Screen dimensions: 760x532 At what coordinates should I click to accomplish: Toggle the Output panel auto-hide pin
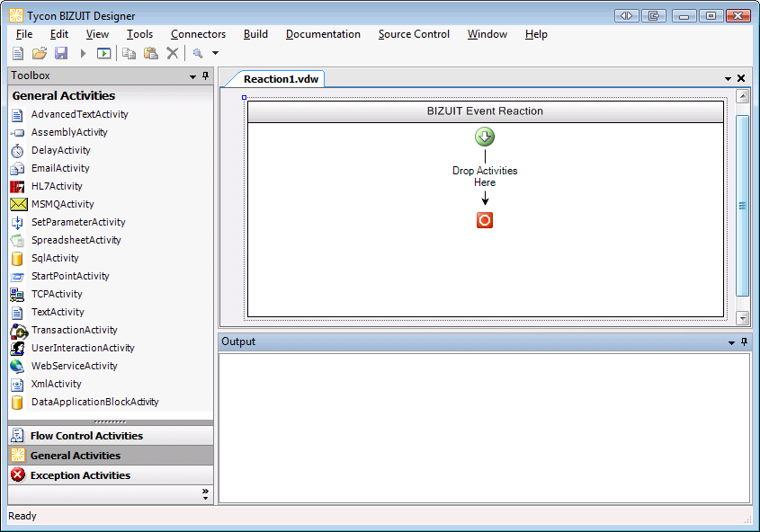pyautogui.click(x=745, y=342)
